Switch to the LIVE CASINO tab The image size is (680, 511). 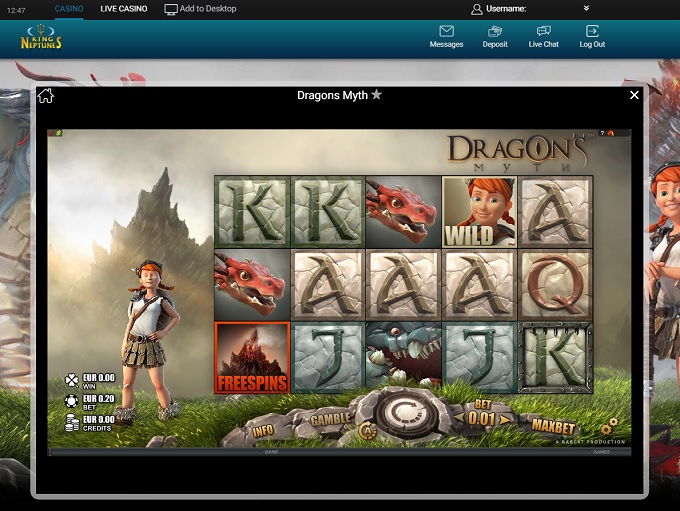click(x=124, y=9)
